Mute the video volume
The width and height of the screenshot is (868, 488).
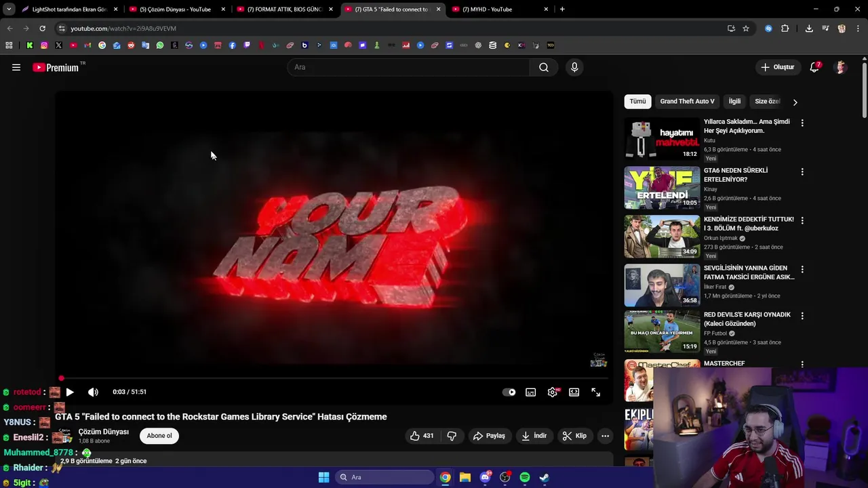[93, 392]
